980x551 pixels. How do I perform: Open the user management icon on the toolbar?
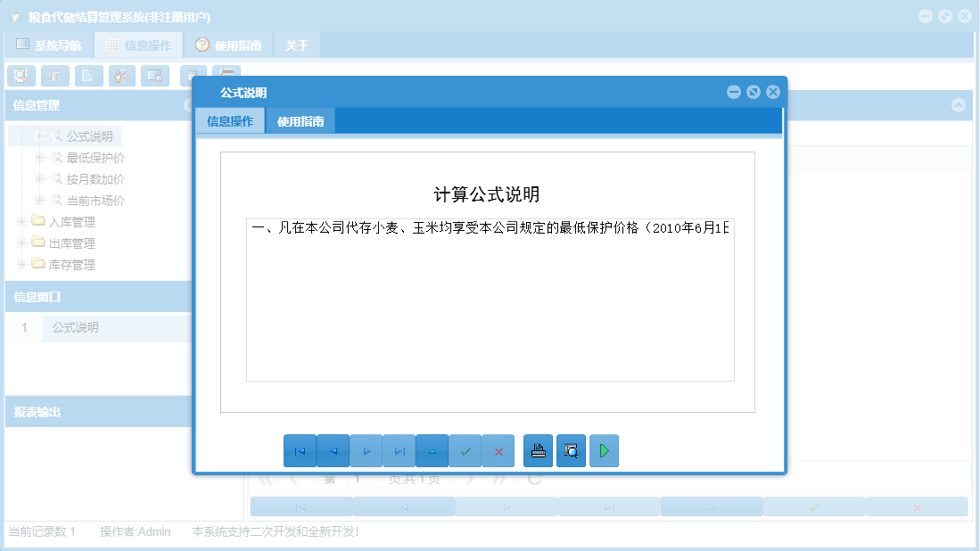[x=121, y=76]
